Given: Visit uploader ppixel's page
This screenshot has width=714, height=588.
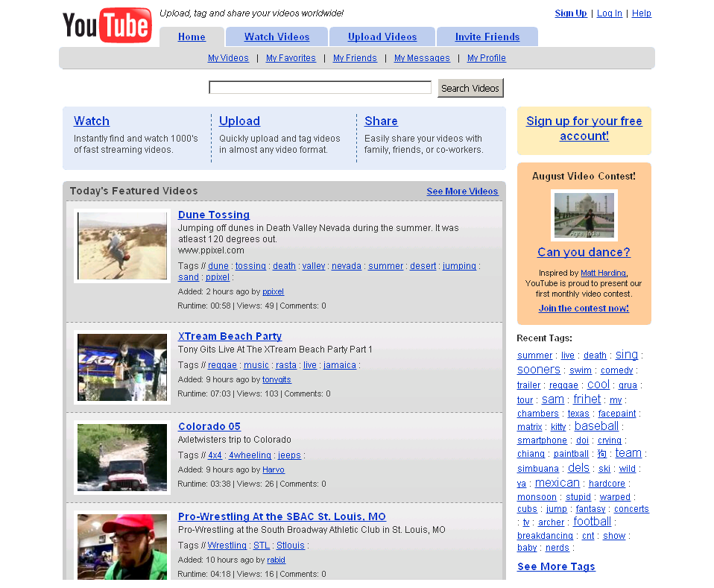Looking at the screenshot, I should click(273, 291).
